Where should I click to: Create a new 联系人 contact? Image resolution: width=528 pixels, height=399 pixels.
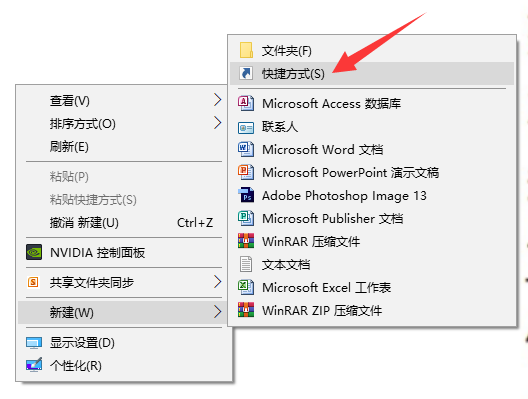point(372,127)
